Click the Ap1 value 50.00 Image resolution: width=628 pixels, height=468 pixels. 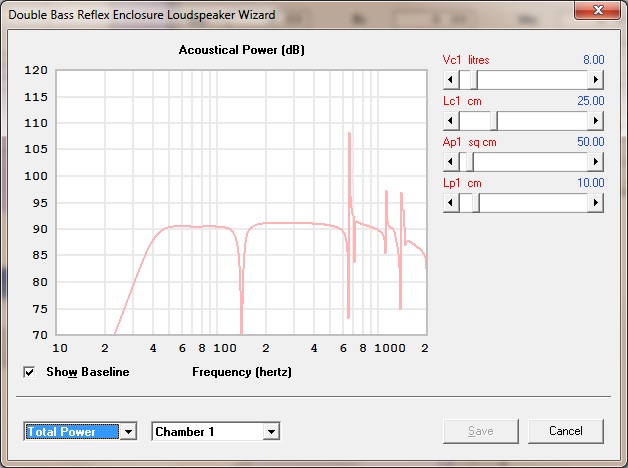tap(591, 142)
